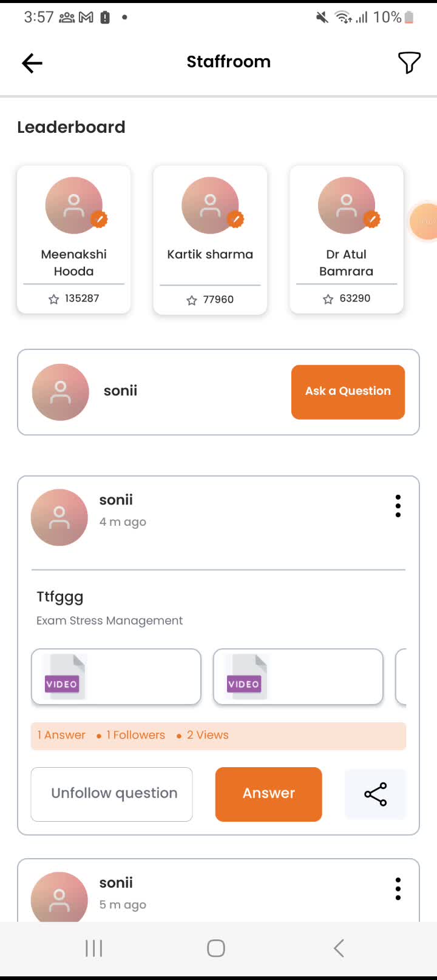Tap the Ttfggg question title

coord(60,597)
